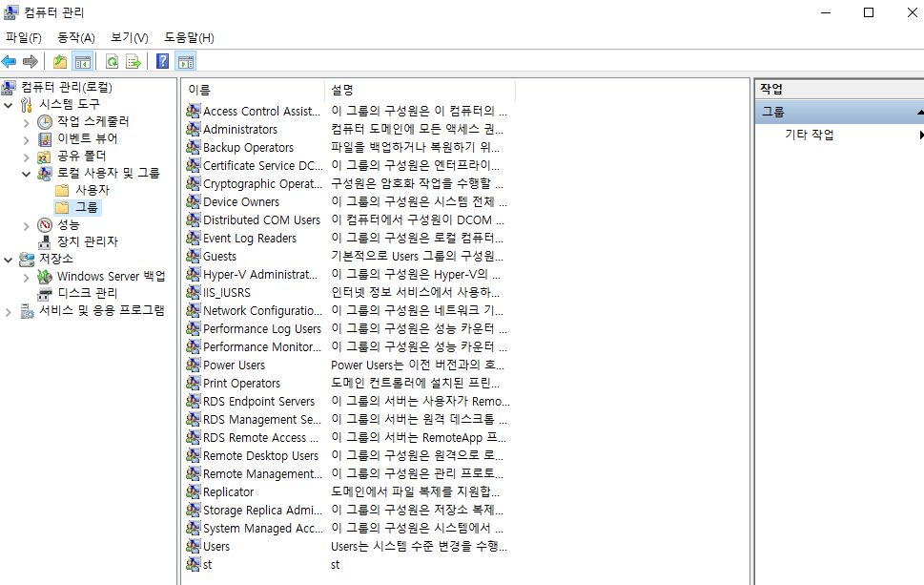
Task: Select 컴퓨터 관리(로컬) root node
Action: tap(67, 87)
